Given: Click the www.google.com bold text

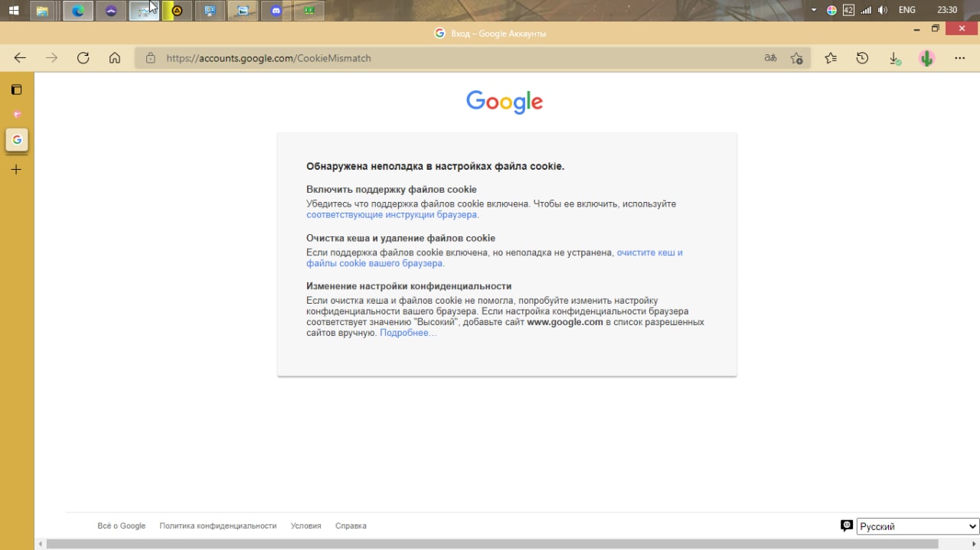Looking at the screenshot, I should pyautogui.click(x=565, y=322).
